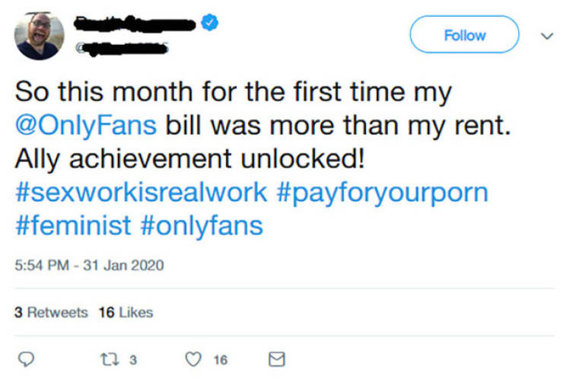Click the envelope direct message icon
Screen dimensions: 563x392
click(x=278, y=359)
